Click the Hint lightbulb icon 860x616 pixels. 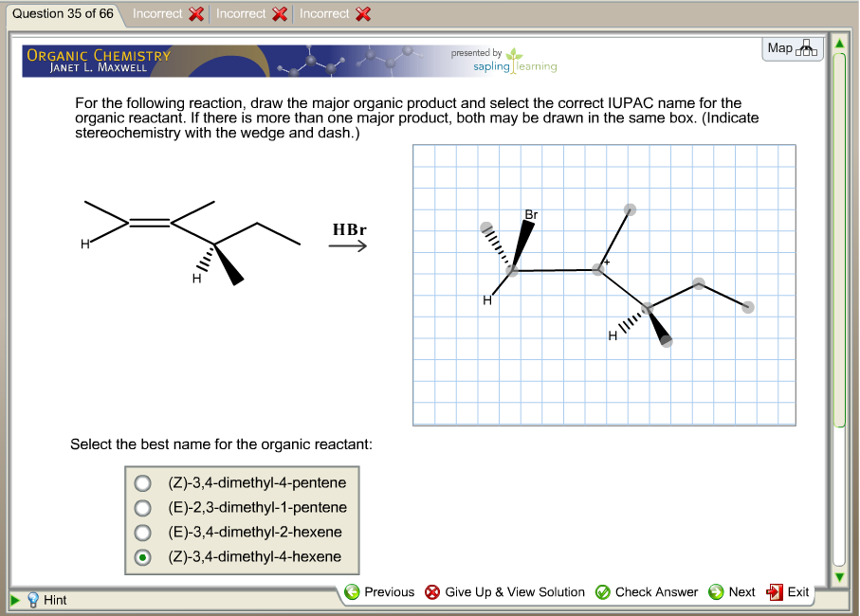coord(33,600)
